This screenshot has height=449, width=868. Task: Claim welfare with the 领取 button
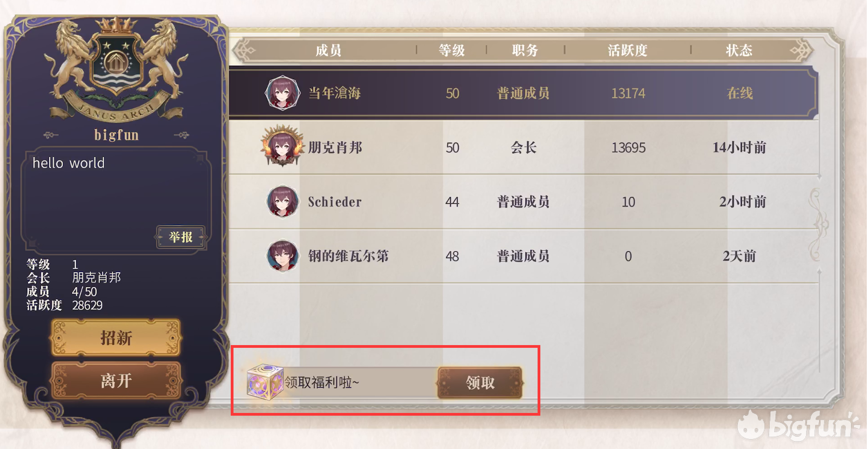pyautogui.click(x=480, y=382)
